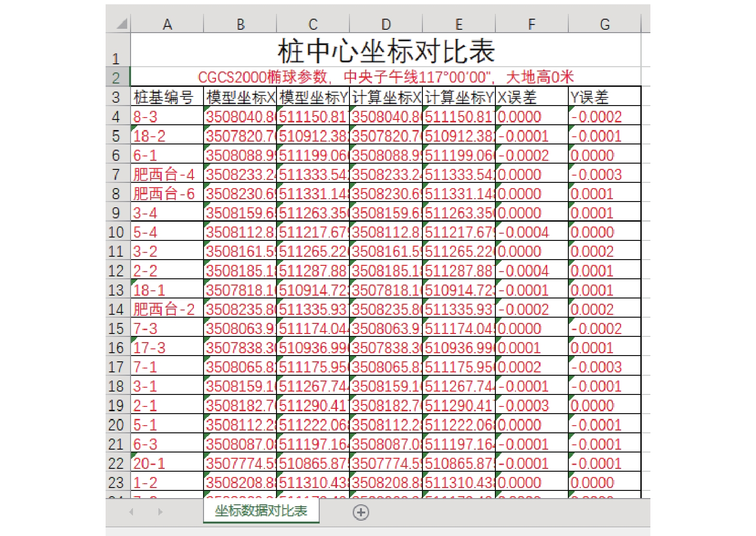Select the 模型坐标Y header cell
Image resolution: width=756 pixels, height=536 pixels.
coord(313,97)
